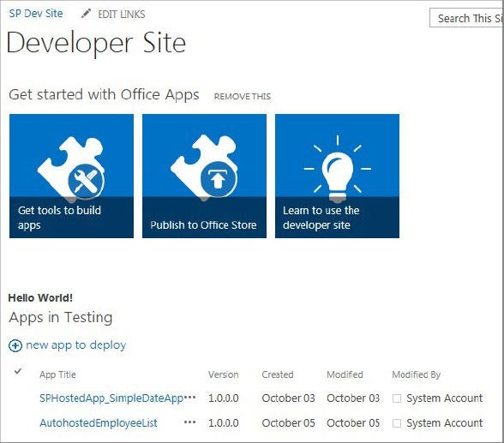
Task: Sort by the App Title column header
Action: pyautogui.click(x=57, y=374)
